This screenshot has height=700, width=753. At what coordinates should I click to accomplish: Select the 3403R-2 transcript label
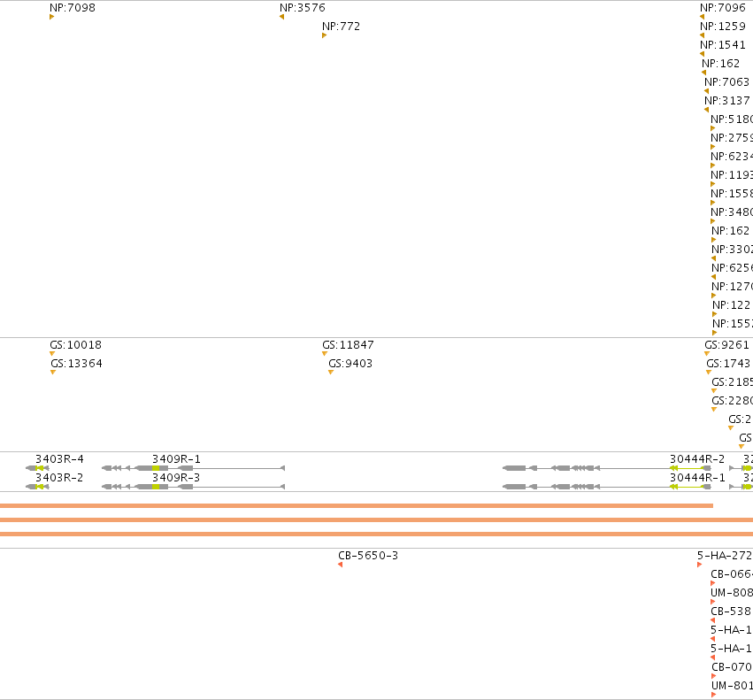click(x=59, y=478)
